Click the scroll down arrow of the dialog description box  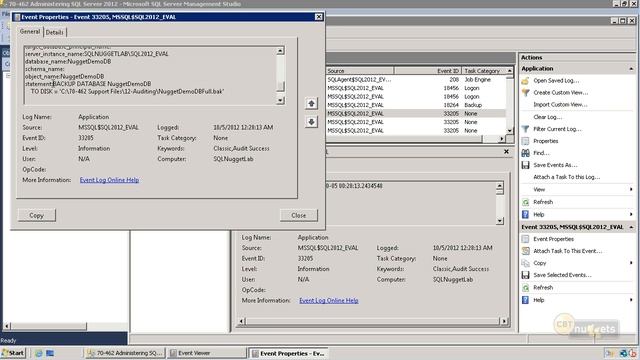(280, 100)
